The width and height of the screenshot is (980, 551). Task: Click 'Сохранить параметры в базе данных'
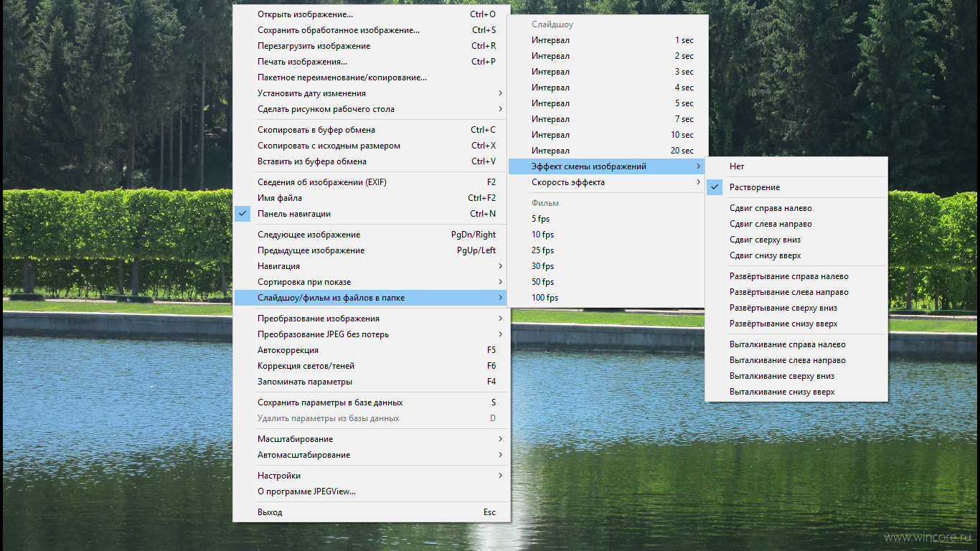371,402
